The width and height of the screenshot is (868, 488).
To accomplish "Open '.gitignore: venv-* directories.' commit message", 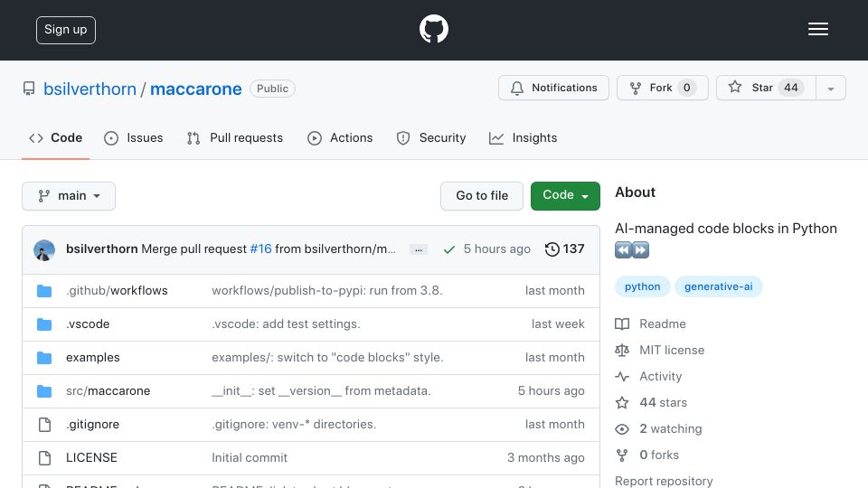I will tap(294, 425).
